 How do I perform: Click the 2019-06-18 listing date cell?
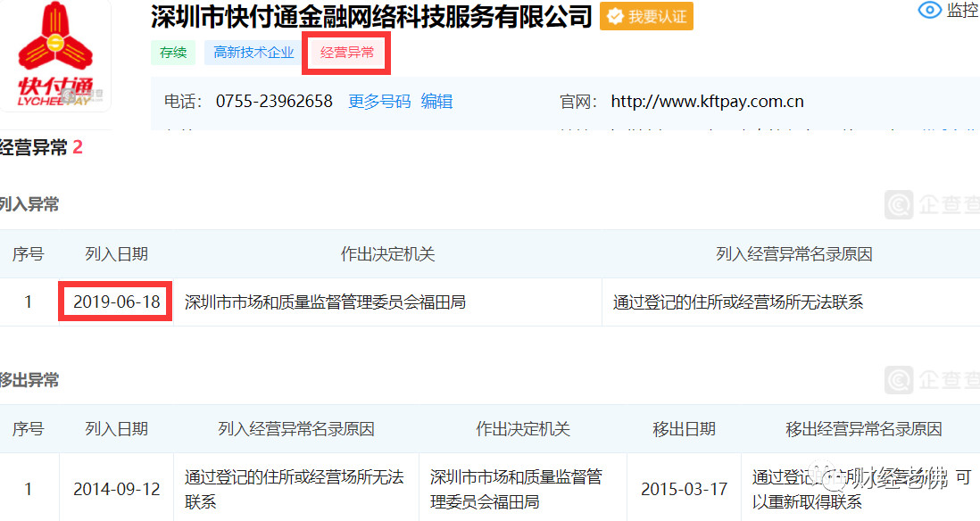[x=116, y=302]
